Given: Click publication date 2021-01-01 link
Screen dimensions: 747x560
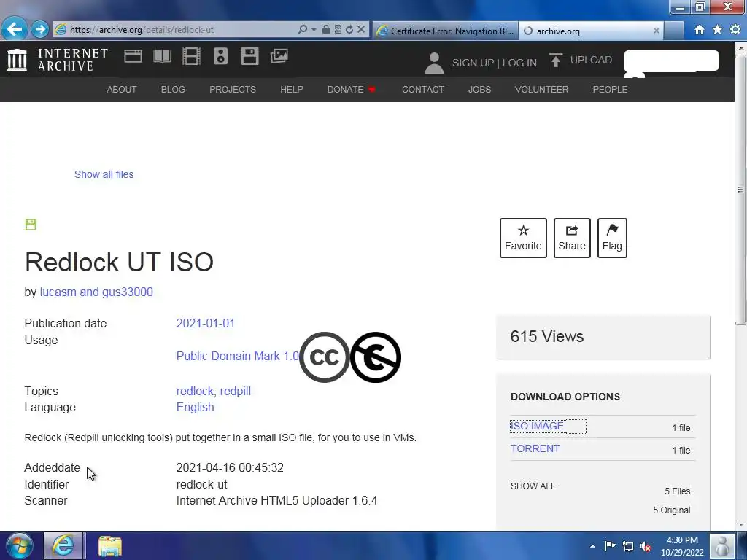Looking at the screenshot, I should click(x=205, y=323).
